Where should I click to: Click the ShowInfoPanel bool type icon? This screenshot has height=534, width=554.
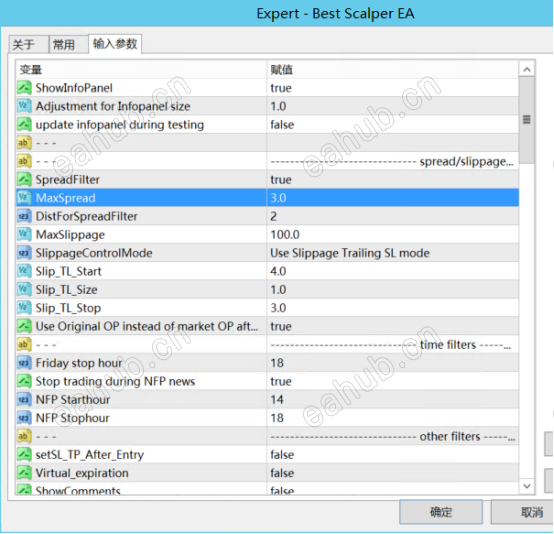pyautogui.click(x=24, y=88)
